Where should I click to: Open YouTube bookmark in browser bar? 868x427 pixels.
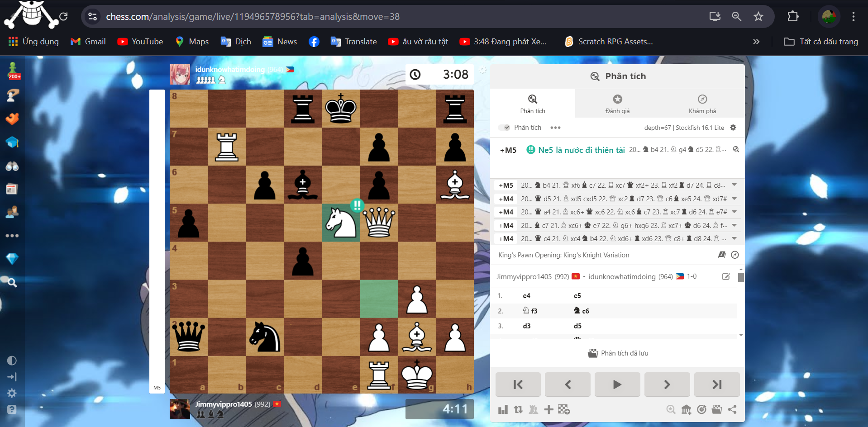(140, 42)
